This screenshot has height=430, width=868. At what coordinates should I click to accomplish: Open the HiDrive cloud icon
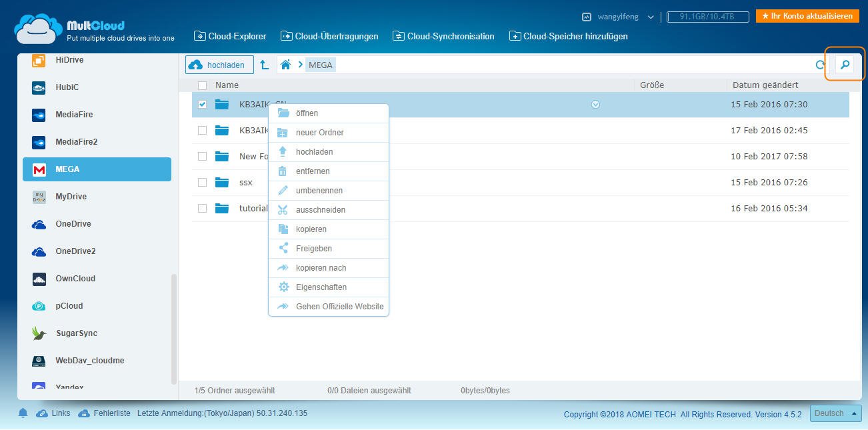coord(39,60)
